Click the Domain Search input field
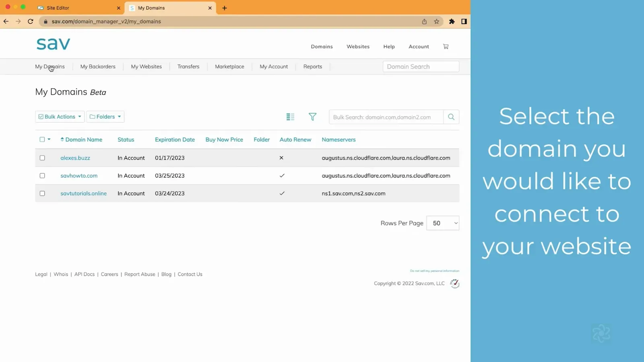The height and width of the screenshot is (362, 644). pos(421,67)
